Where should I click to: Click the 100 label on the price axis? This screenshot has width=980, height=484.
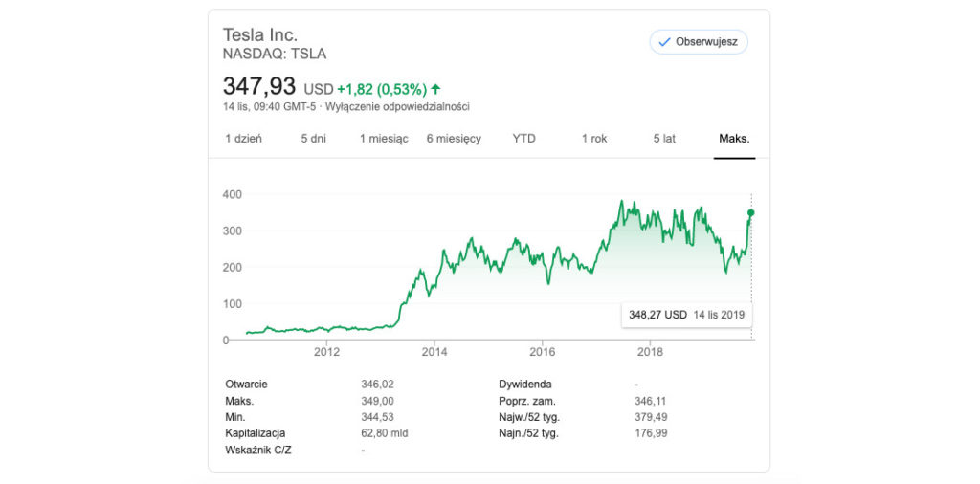pos(231,303)
